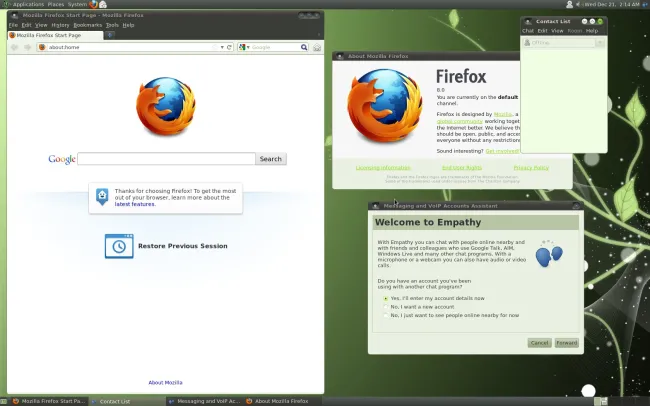Screen dimensions: 650x406
Task: Click the Firefox launcher icon in top panel
Action: 94,4
